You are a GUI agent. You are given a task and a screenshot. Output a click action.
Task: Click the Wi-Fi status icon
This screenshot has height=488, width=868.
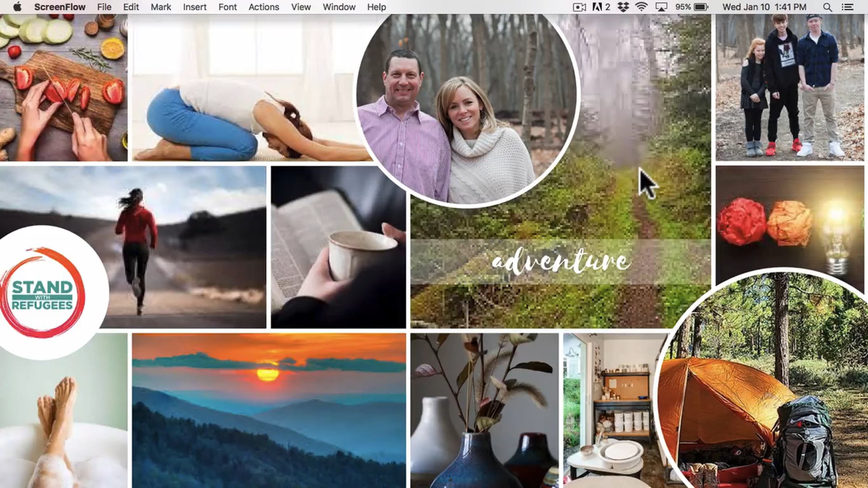tap(641, 7)
